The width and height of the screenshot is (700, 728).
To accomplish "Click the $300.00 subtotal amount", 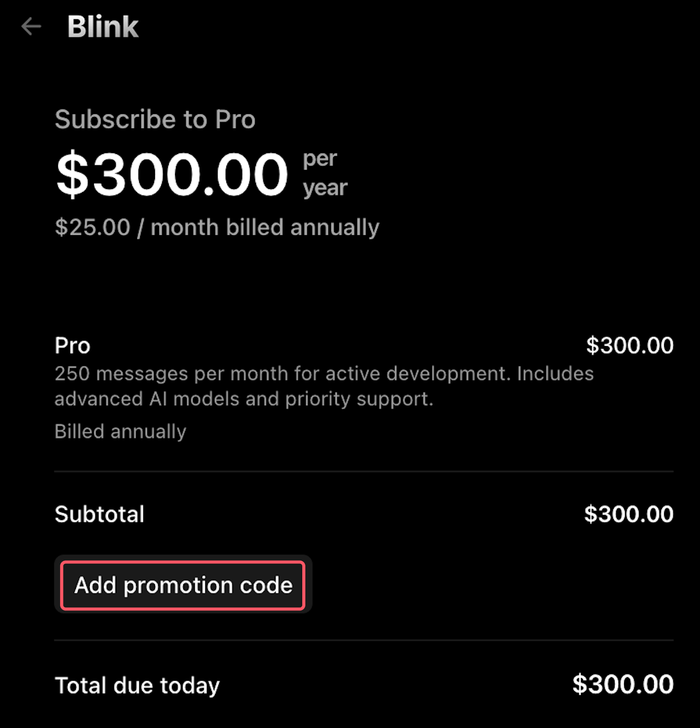I will tap(629, 513).
